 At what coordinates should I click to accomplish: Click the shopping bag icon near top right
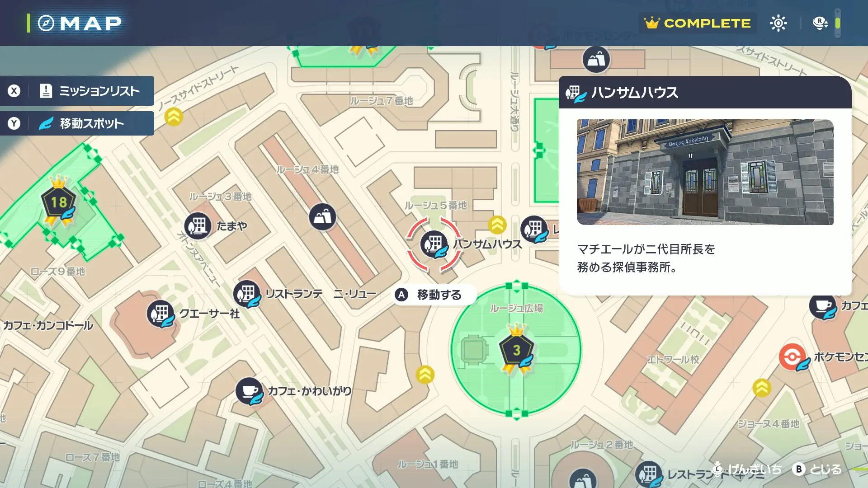596,59
